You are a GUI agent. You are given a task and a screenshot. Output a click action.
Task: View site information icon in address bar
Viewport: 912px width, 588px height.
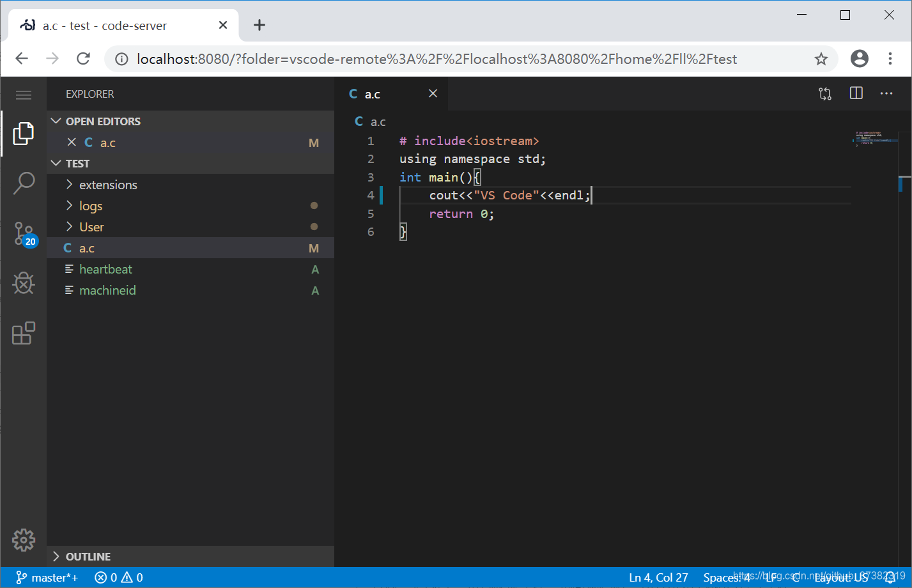121,59
